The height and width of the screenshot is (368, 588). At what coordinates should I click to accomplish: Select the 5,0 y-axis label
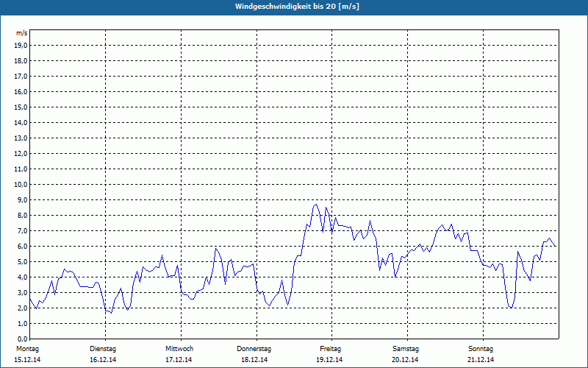(x=22, y=262)
